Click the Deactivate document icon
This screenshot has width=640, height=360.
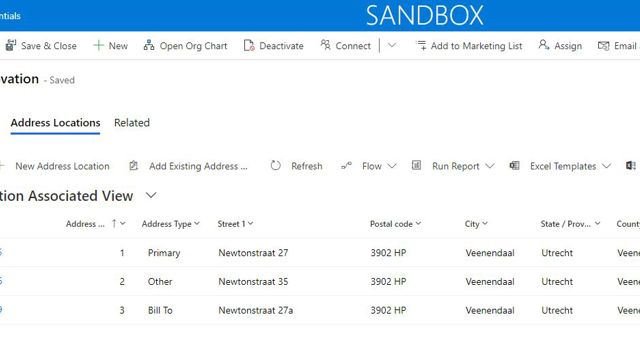pyautogui.click(x=249, y=45)
